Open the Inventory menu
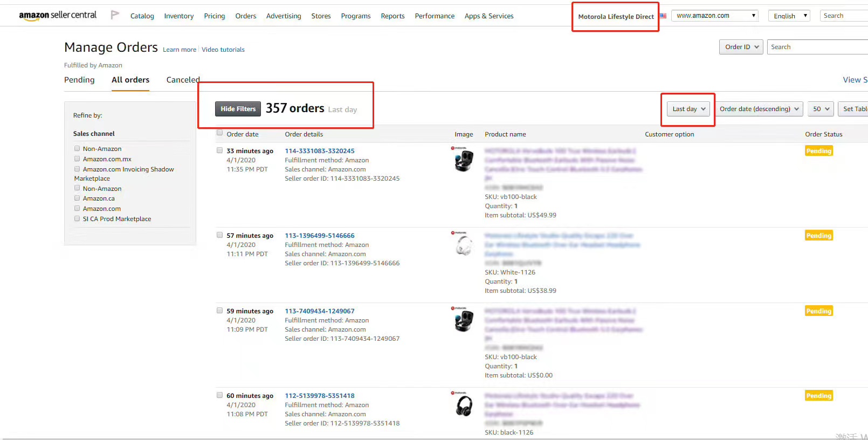Image resolution: width=868 pixels, height=440 pixels. [179, 16]
